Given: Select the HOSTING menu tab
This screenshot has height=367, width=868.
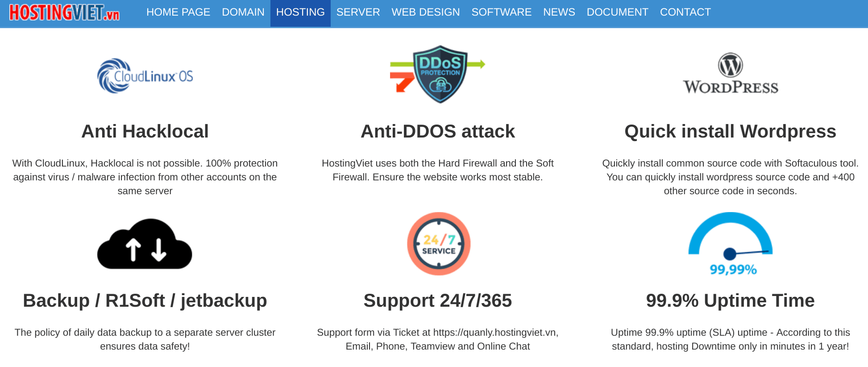Looking at the screenshot, I should pyautogui.click(x=300, y=13).
